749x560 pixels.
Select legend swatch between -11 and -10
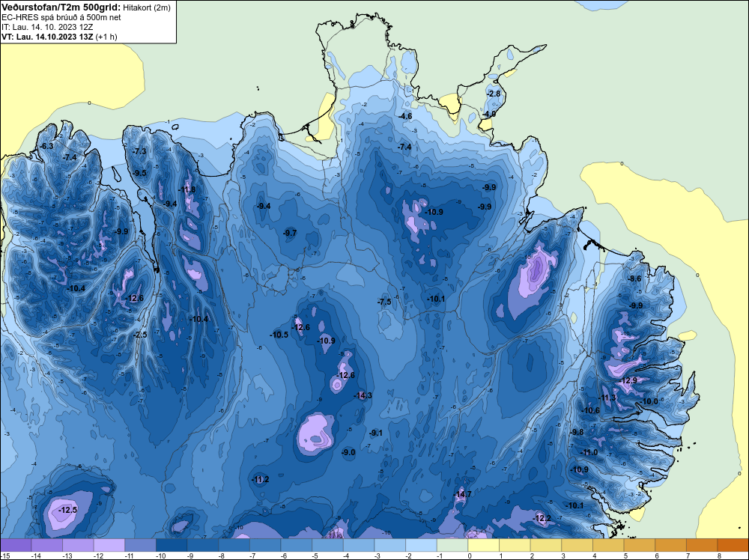coord(141,545)
